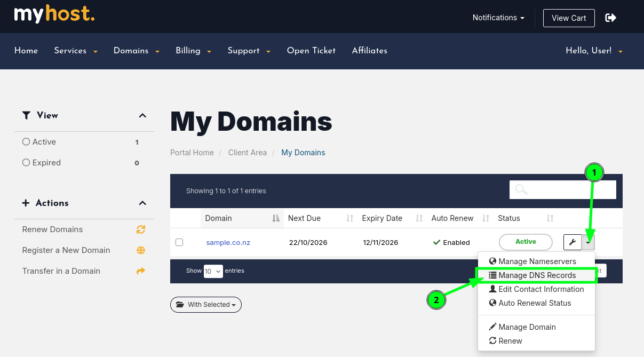Change the entries-per-page dropdown showing 10
The image size is (644, 357).
[x=213, y=271]
